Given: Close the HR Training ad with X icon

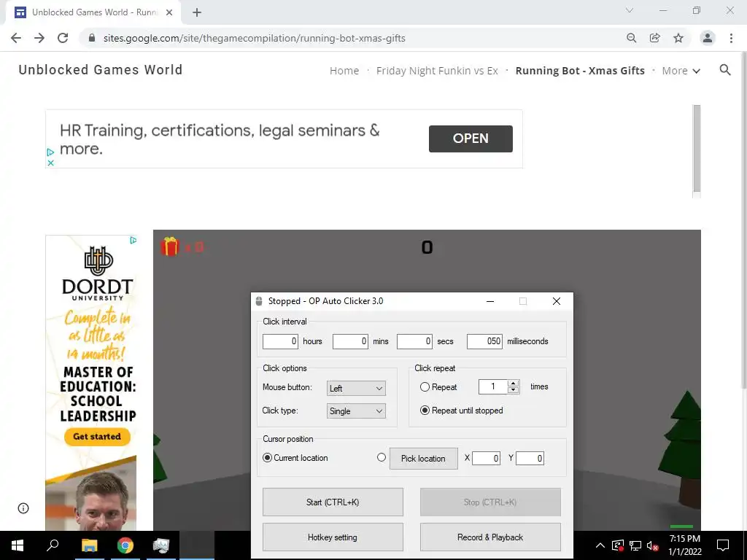Looking at the screenshot, I should click(x=50, y=163).
